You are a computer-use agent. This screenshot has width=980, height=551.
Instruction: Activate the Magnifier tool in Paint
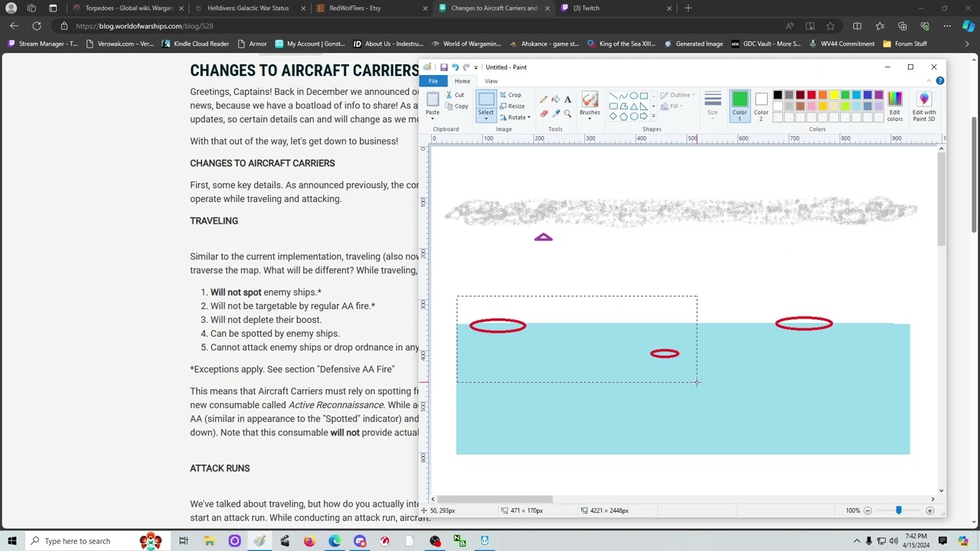tap(567, 113)
